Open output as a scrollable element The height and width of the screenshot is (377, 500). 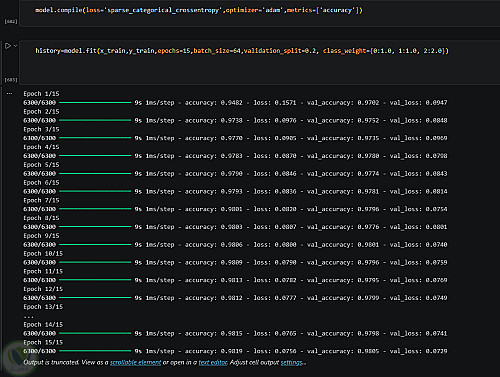[x=135, y=362]
